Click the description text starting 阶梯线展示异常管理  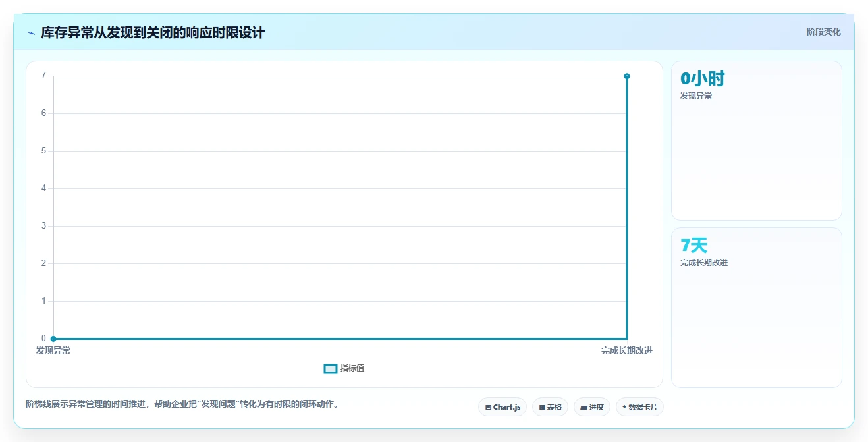pyautogui.click(x=182, y=404)
